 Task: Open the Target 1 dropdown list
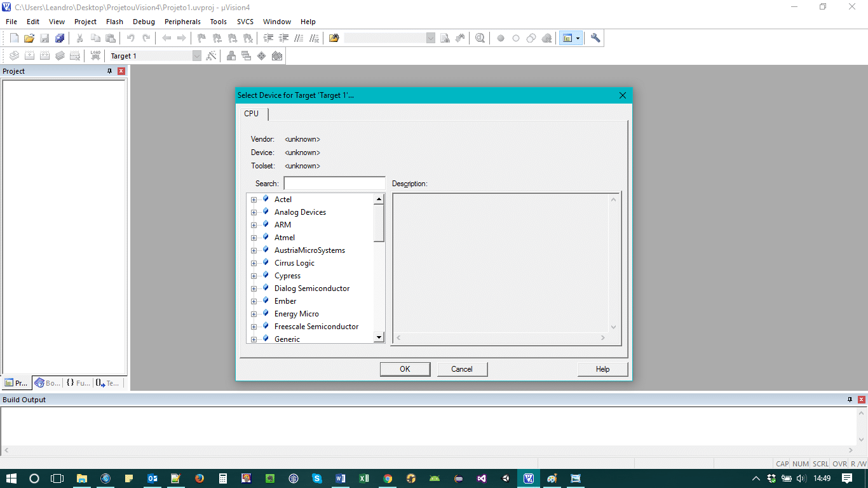(196, 56)
